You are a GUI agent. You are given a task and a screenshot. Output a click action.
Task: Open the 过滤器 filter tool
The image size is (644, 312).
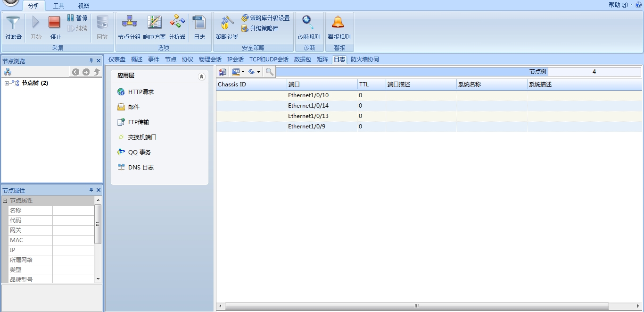13,27
